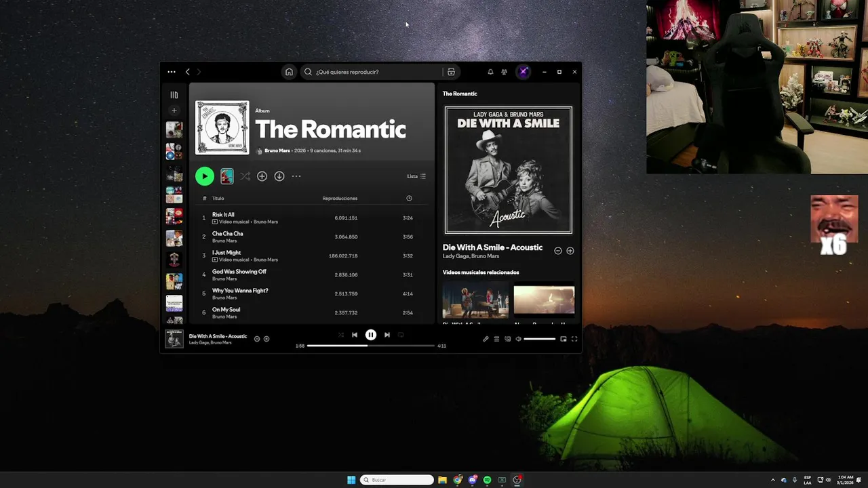
Task: Click the small album preview thumbnail by play
Action: [x=227, y=176]
